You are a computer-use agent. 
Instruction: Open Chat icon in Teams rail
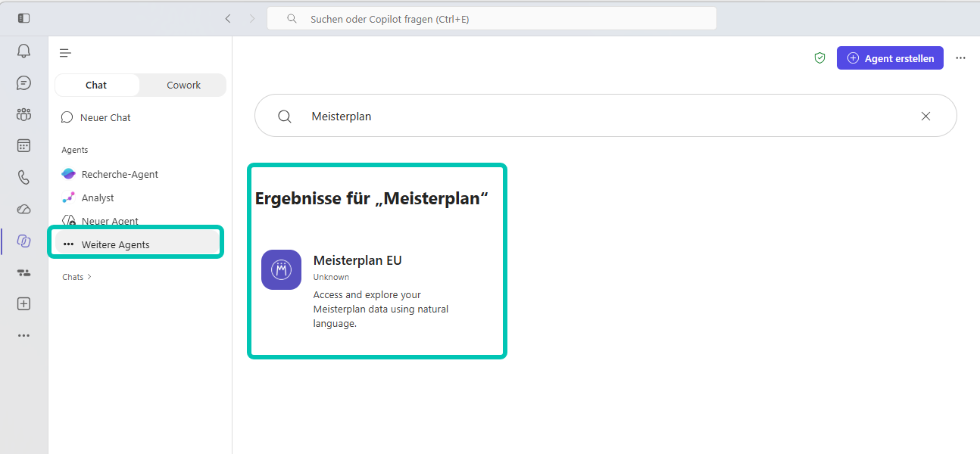click(23, 83)
